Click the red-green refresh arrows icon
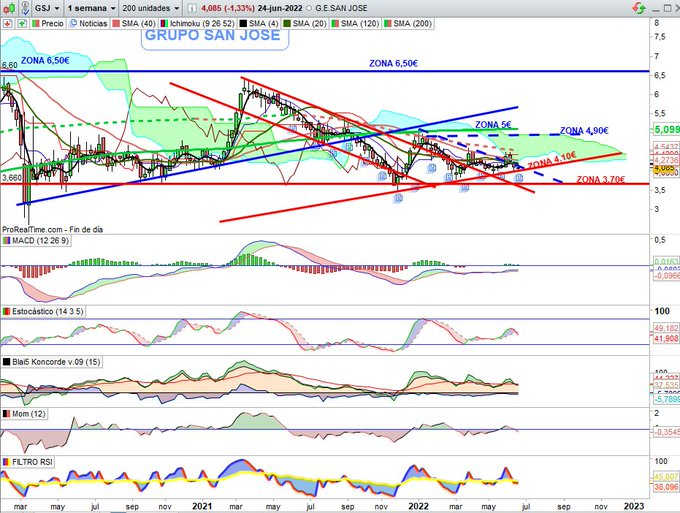Screen dimensions: 680x513 (x=638, y=8)
